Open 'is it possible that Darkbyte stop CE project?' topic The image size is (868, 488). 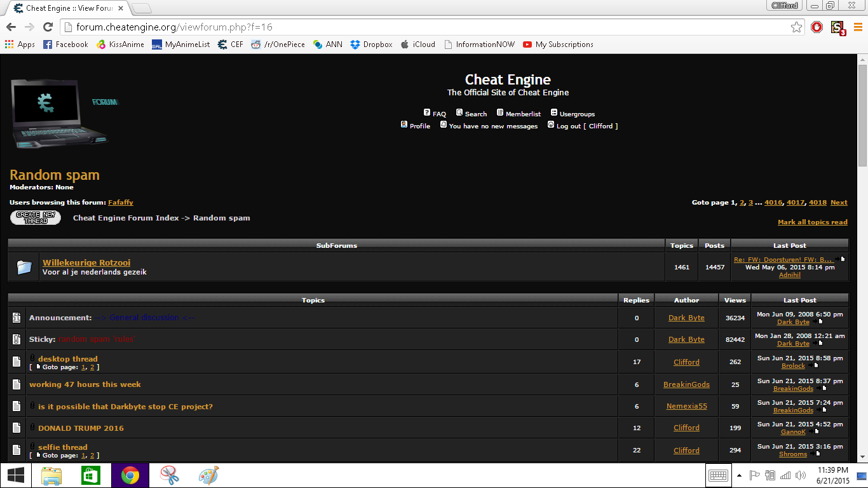125,407
